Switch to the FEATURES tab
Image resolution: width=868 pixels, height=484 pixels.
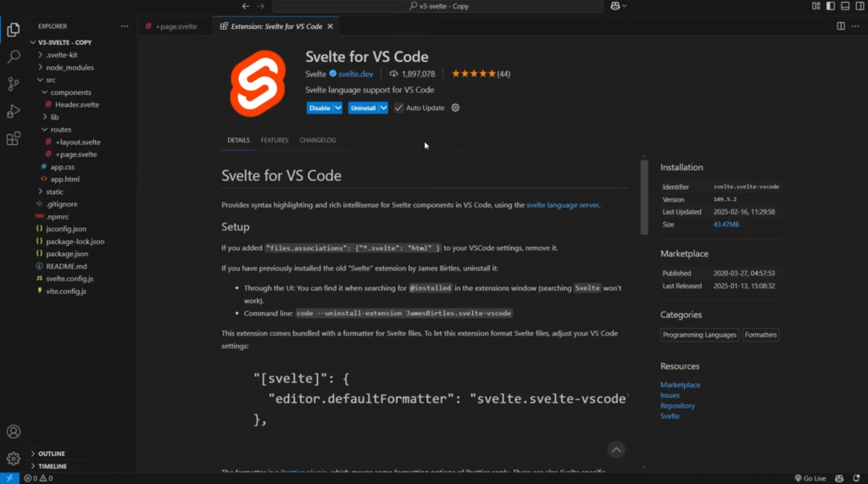pos(275,140)
